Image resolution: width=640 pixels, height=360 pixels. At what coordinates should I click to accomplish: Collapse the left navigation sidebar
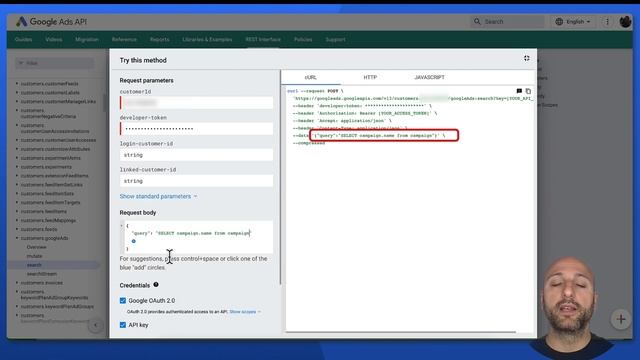click(96, 325)
